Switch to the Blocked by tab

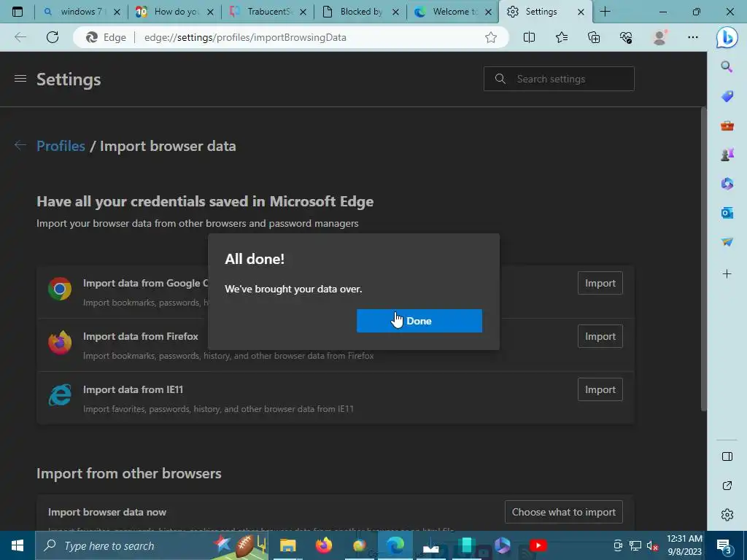pos(360,12)
